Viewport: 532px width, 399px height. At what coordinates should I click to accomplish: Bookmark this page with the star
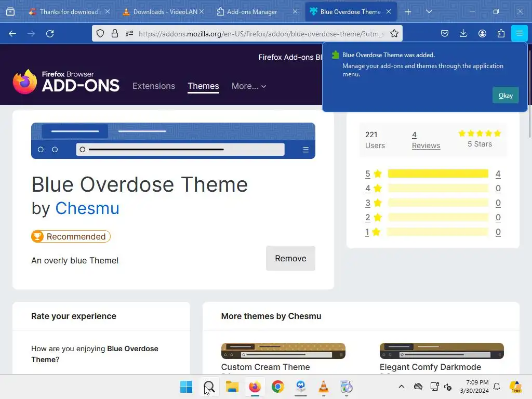(394, 33)
